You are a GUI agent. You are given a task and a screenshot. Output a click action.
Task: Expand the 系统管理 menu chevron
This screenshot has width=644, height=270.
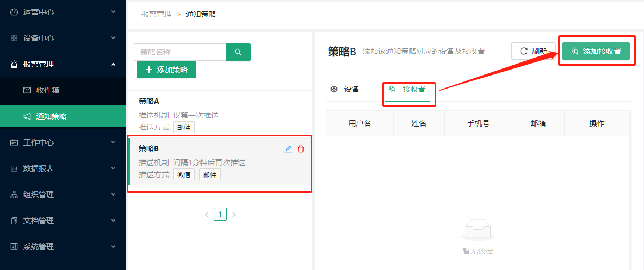113,247
